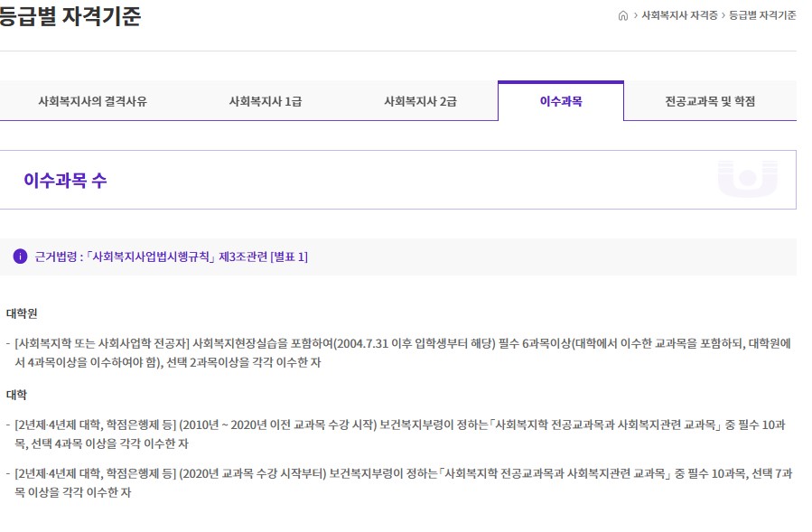Viewport: 812px width, 532px height.
Task: Click 등급별 자격기준 in the breadcrumb
Action: (x=762, y=15)
